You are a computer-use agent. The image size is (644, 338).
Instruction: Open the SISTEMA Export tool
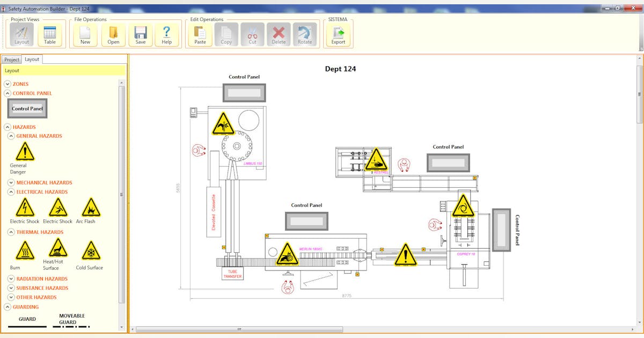coord(338,34)
